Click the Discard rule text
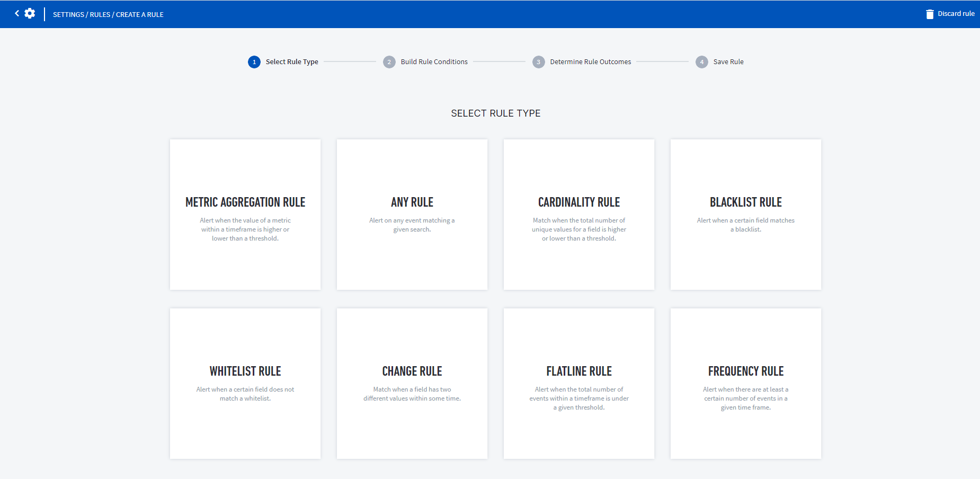Viewport: 980px width, 479px height. (x=956, y=14)
